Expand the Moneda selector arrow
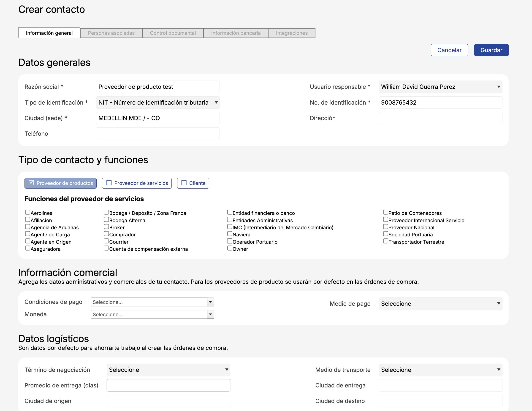This screenshot has width=532, height=411. pos(210,315)
